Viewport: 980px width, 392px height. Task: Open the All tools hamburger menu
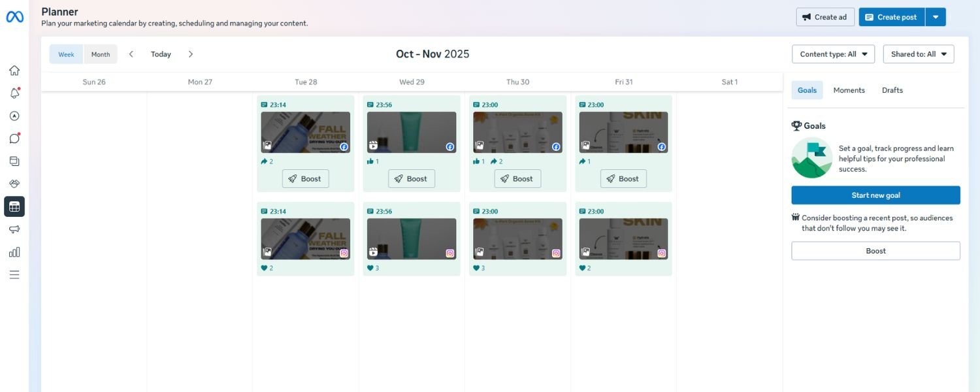pos(14,274)
